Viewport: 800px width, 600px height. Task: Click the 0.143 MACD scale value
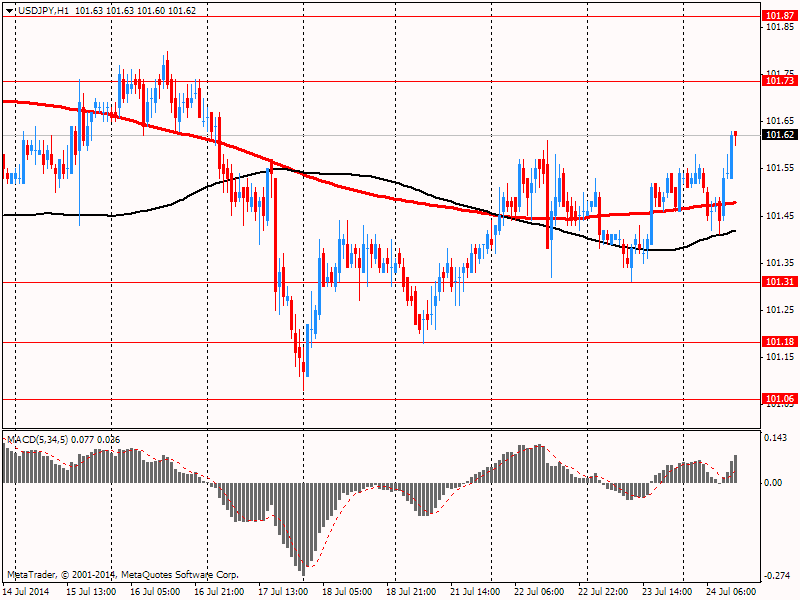click(x=777, y=438)
